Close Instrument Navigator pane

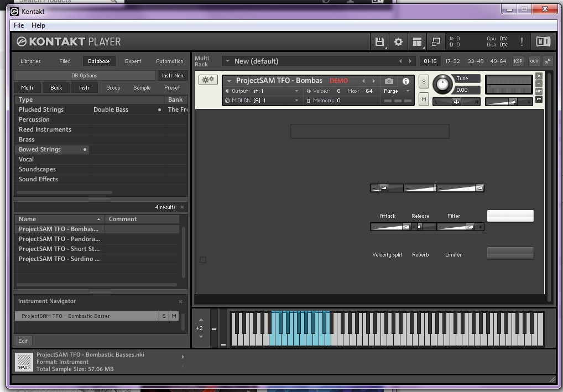[x=180, y=301]
